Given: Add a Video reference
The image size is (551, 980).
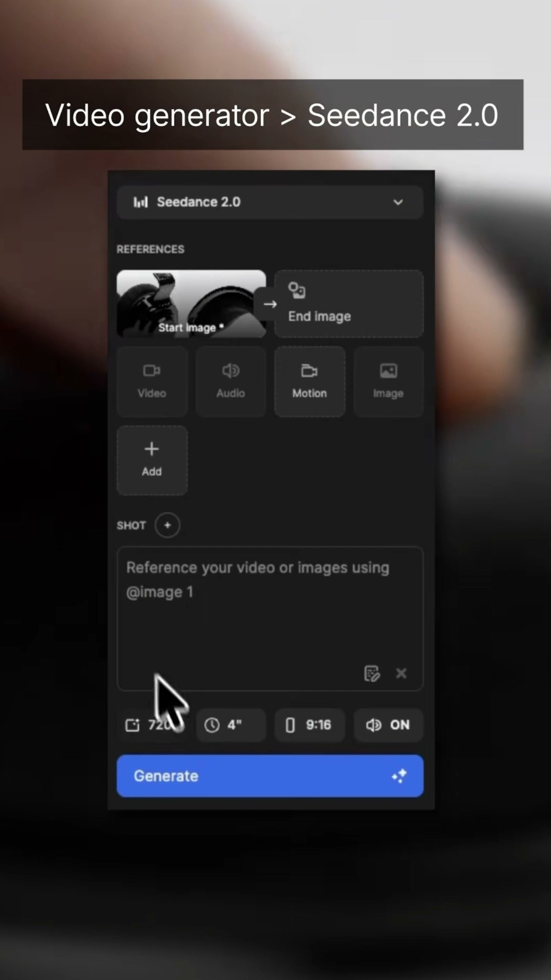Looking at the screenshot, I should click(152, 382).
